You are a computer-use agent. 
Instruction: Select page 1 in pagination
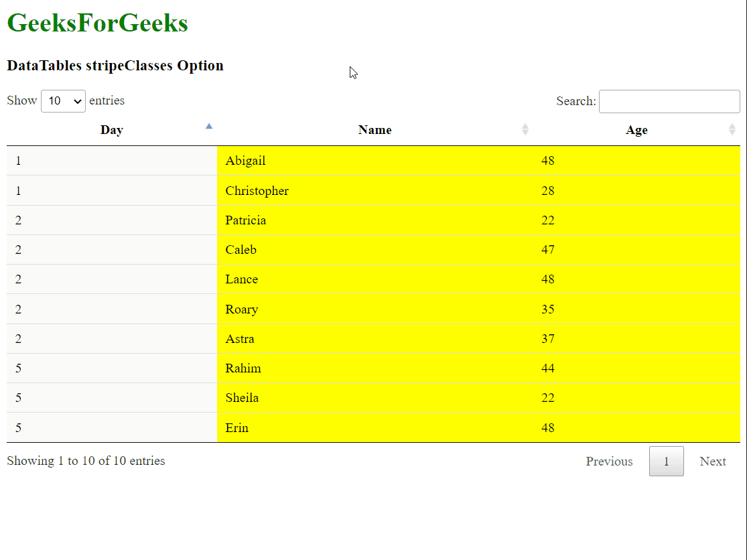pyautogui.click(x=666, y=462)
